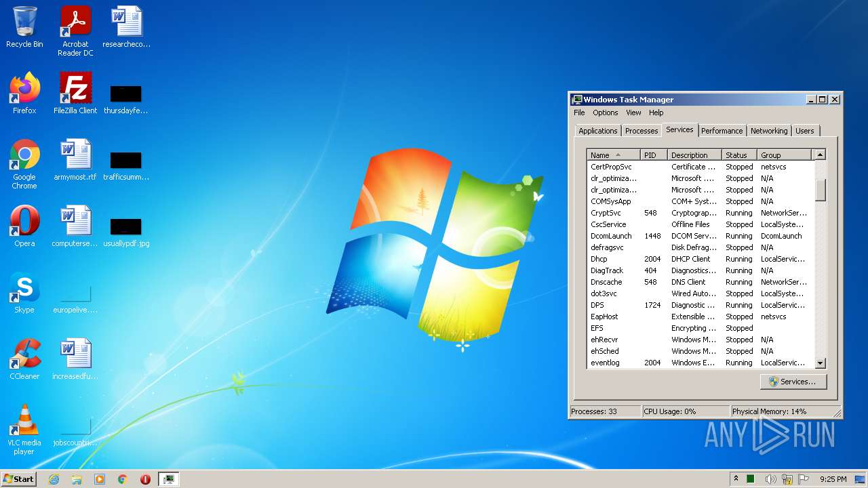Image resolution: width=868 pixels, height=488 pixels.
Task: Sort services by PID column header
Action: pyautogui.click(x=654, y=155)
